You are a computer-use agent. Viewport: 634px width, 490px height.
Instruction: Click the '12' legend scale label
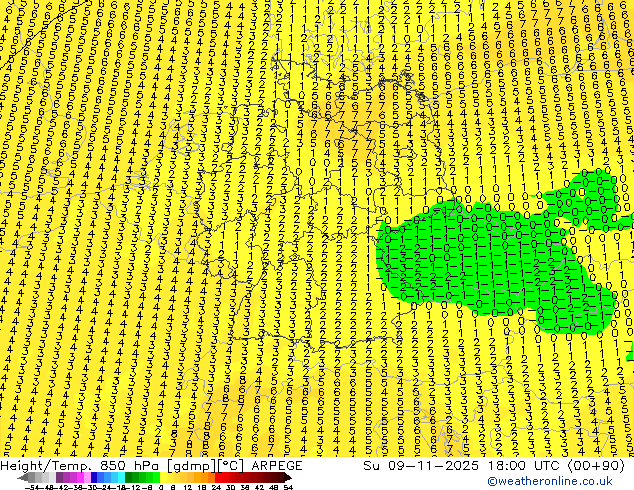(x=187, y=488)
